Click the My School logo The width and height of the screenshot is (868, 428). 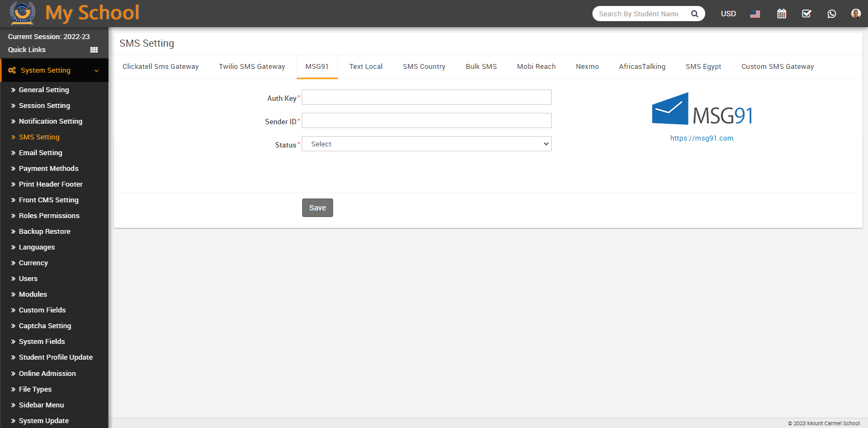coord(74,13)
